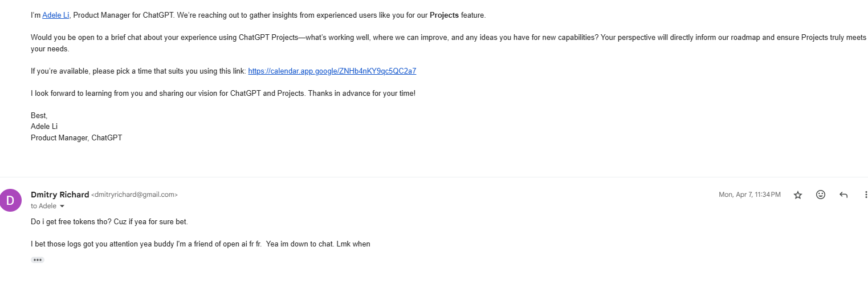The height and width of the screenshot is (283, 868).
Task: Open the Adele Li profile link
Action: 56,15
